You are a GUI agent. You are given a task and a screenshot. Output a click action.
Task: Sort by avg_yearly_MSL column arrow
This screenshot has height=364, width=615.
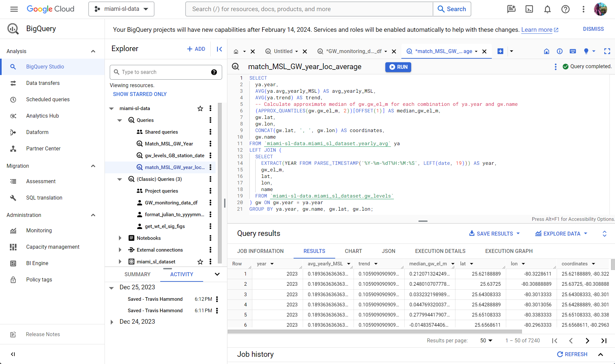349,264
